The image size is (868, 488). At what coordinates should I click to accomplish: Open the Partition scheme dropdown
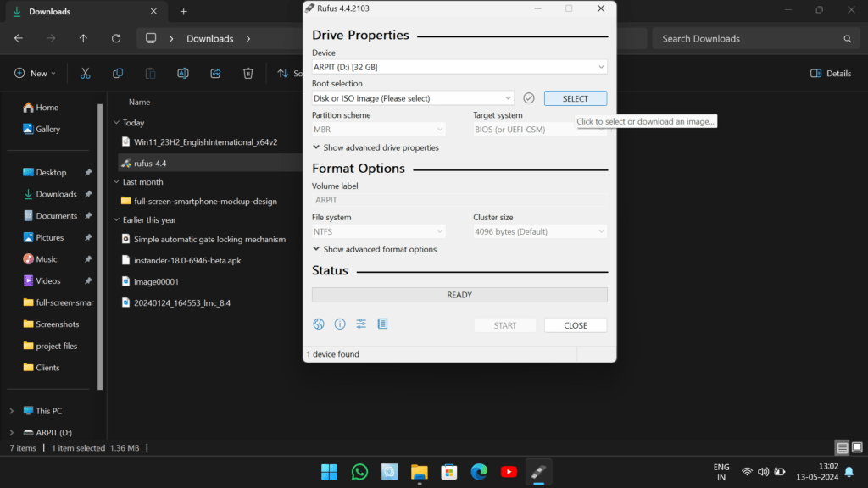(x=379, y=130)
